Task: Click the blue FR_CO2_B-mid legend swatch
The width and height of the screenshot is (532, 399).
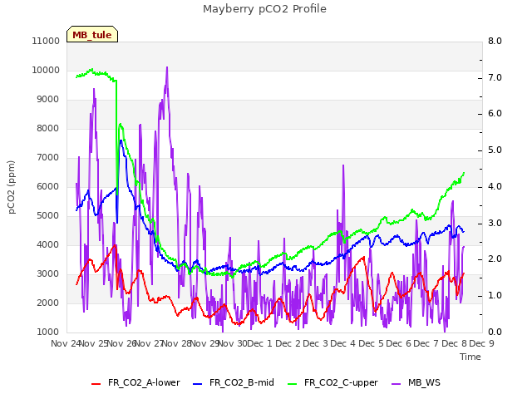Action: point(198,384)
